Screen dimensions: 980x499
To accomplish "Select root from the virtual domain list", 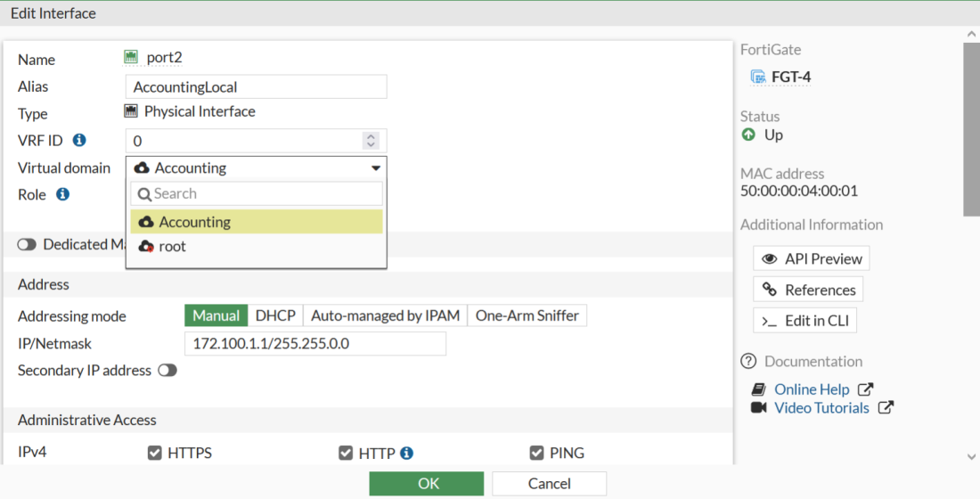I will pyautogui.click(x=172, y=247).
